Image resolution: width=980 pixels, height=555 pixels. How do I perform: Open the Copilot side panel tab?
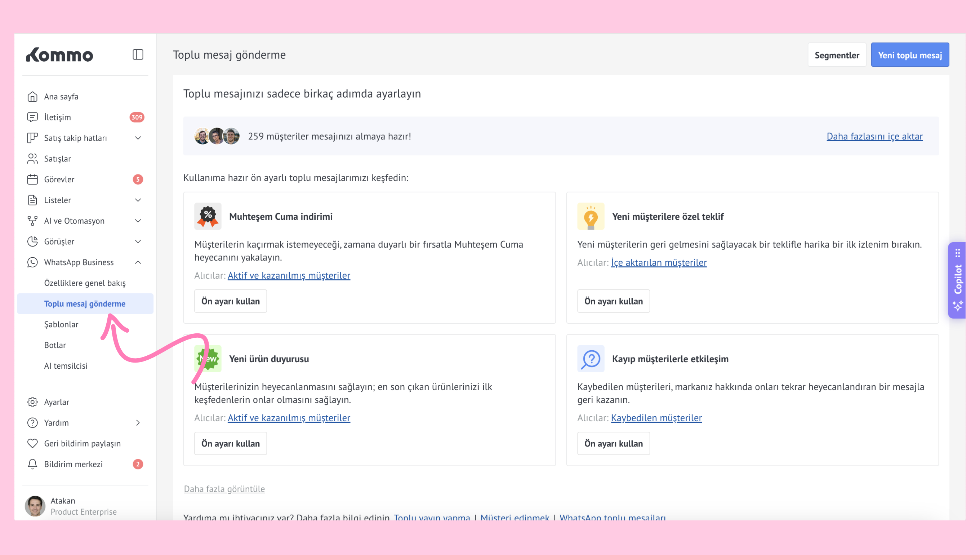[x=957, y=280]
